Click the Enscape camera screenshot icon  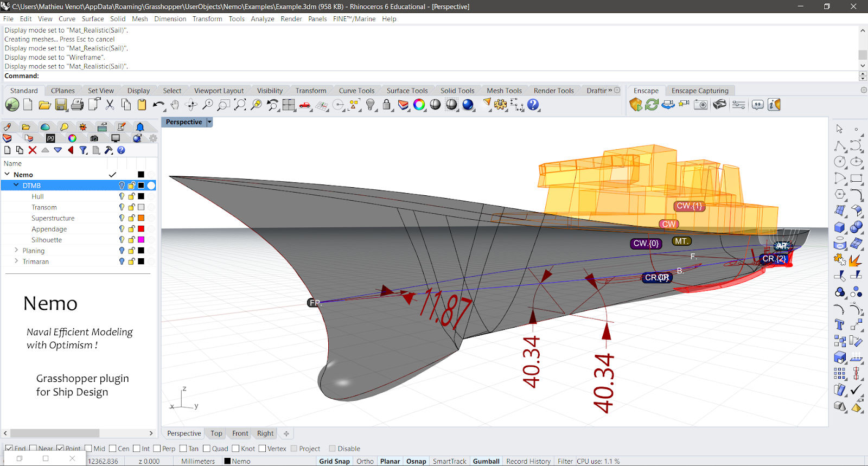click(701, 105)
